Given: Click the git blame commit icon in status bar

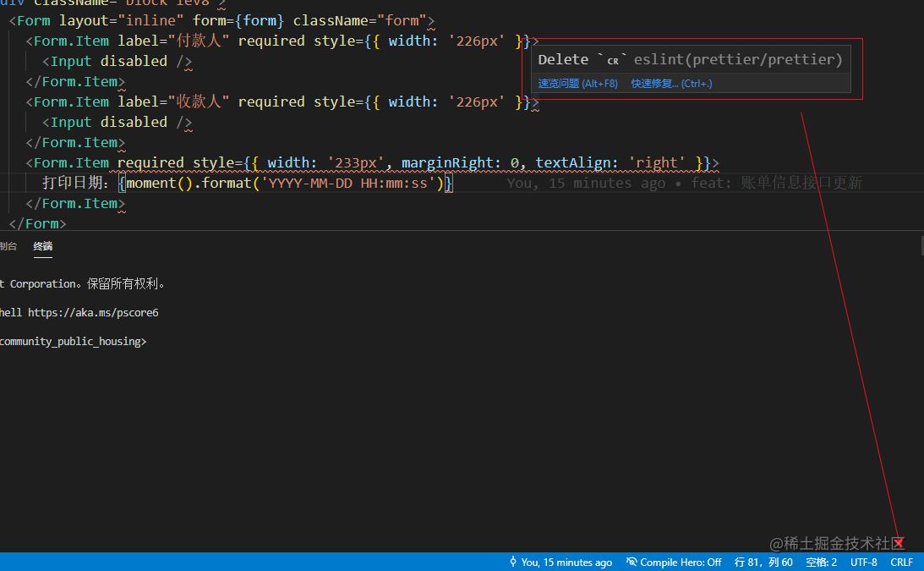Looking at the screenshot, I should (x=513, y=563).
